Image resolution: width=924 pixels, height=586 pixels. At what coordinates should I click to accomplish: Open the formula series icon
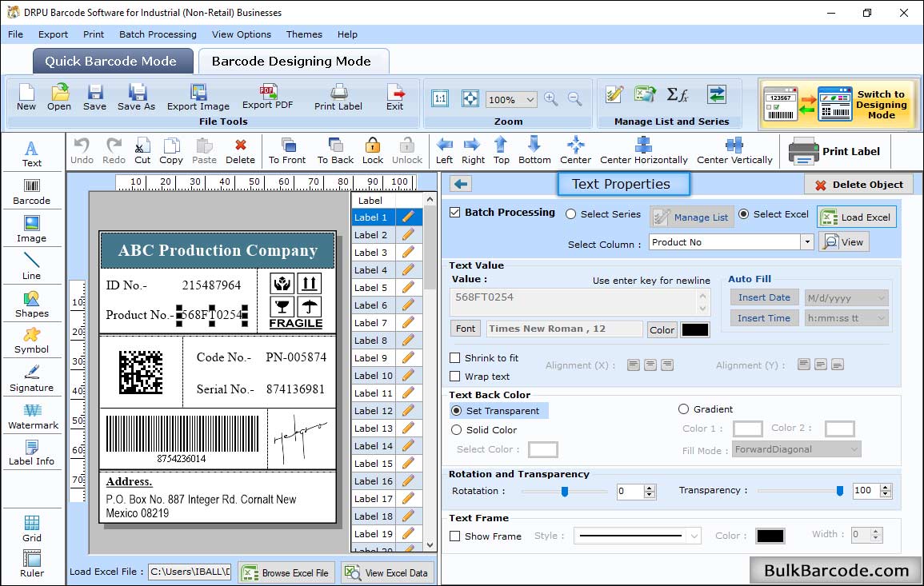677,94
